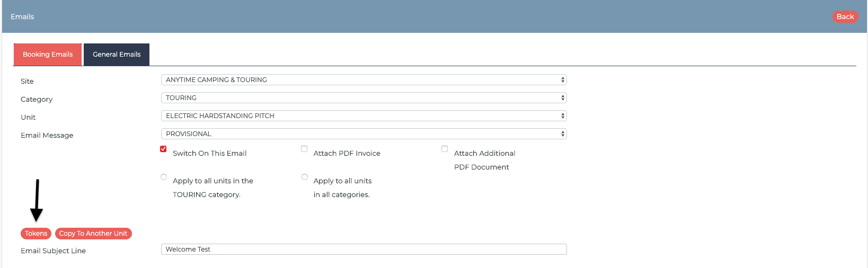Expand the Category dropdown set to Touring
868x268 pixels.
364,98
